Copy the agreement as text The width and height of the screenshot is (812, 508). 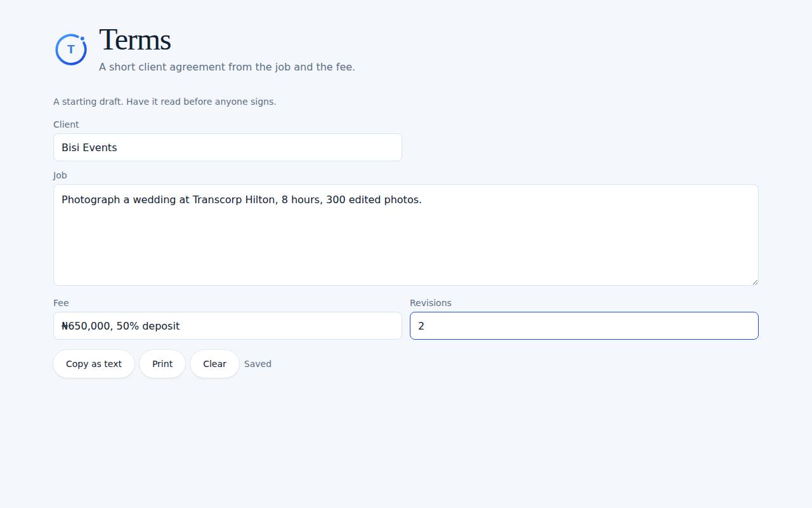coord(94,364)
